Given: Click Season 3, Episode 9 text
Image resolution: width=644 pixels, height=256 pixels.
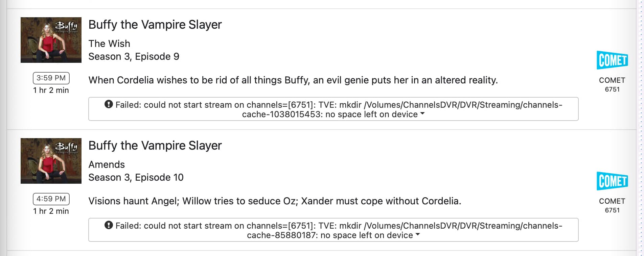Looking at the screenshot, I should pyautogui.click(x=134, y=56).
